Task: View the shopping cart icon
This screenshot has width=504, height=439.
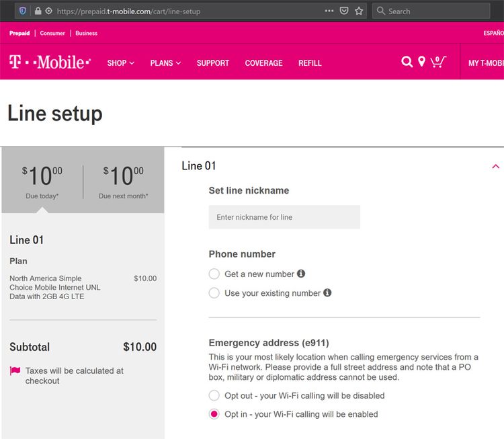Action: click(x=437, y=61)
